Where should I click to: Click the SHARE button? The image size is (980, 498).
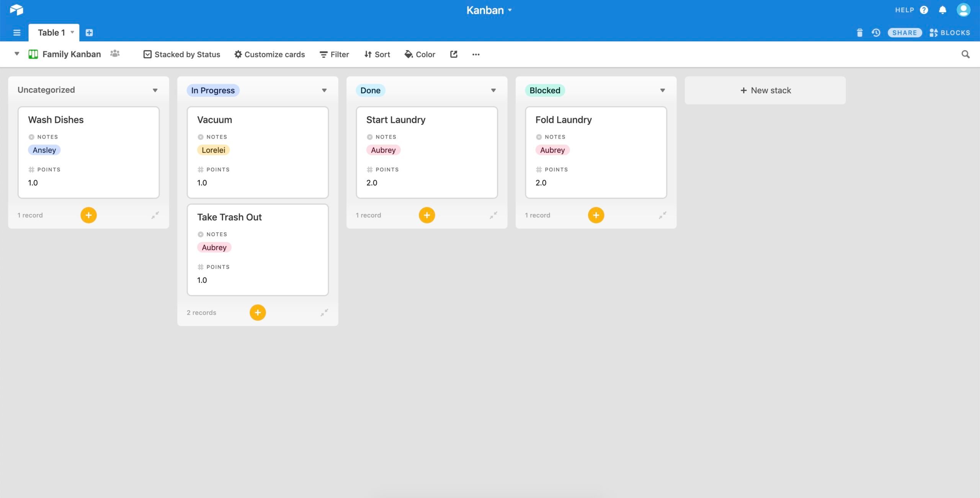(x=905, y=33)
